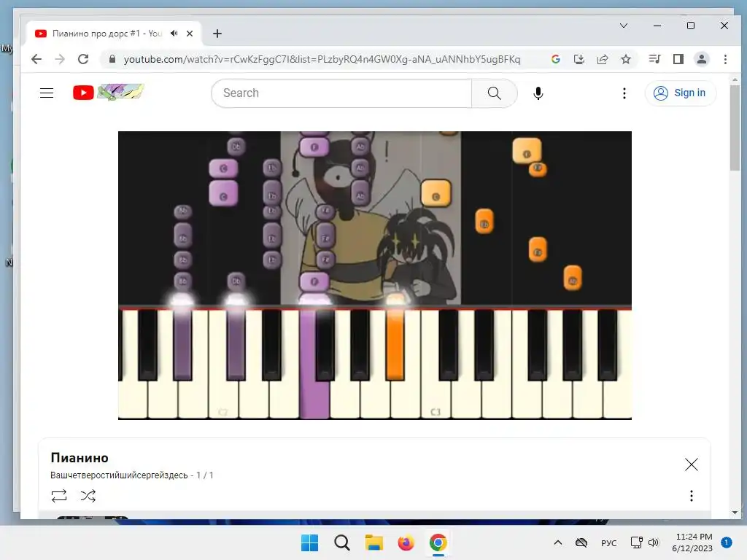Click Sign in button
The image size is (747, 560).
click(681, 93)
